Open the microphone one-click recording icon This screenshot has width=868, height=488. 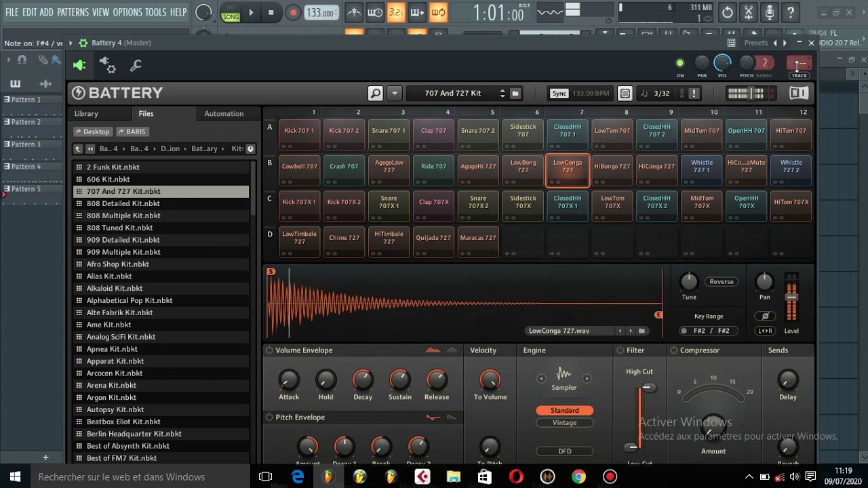click(769, 12)
